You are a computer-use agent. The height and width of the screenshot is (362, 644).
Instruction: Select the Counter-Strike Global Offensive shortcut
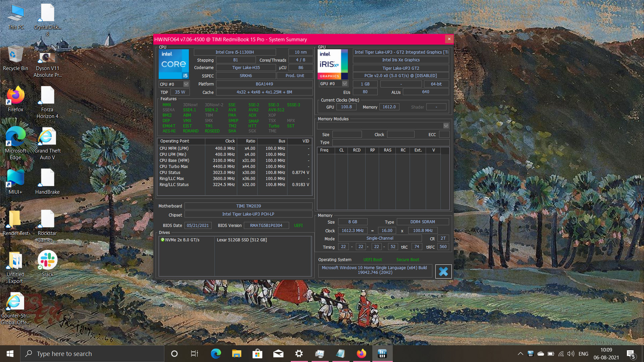click(x=15, y=309)
